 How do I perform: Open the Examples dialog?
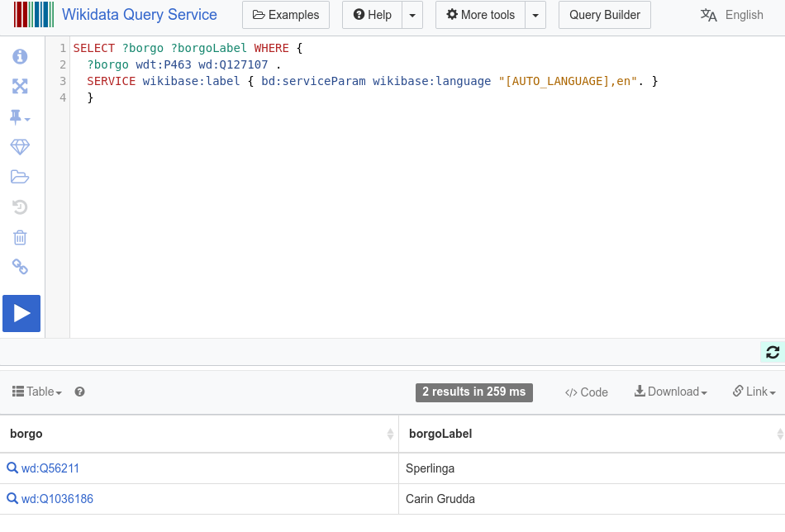(286, 15)
